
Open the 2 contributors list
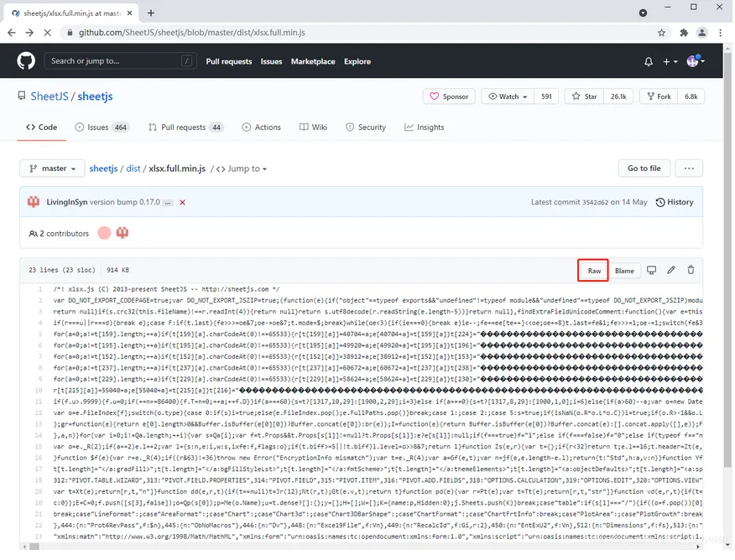point(59,234)
